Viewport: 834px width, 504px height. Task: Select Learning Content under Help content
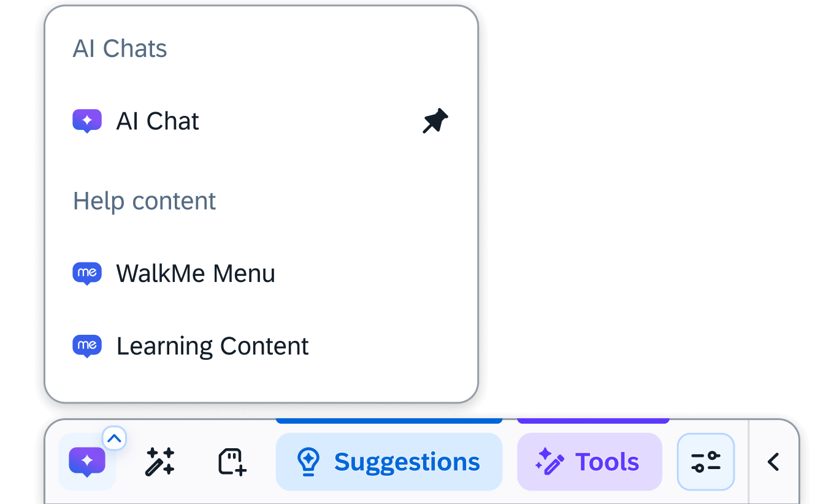coord(212,346)
